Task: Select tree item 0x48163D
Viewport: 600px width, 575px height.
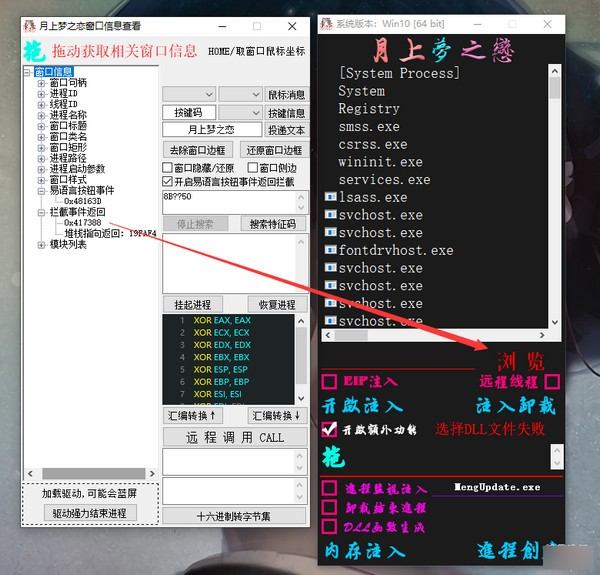Action: coord(83,201)
